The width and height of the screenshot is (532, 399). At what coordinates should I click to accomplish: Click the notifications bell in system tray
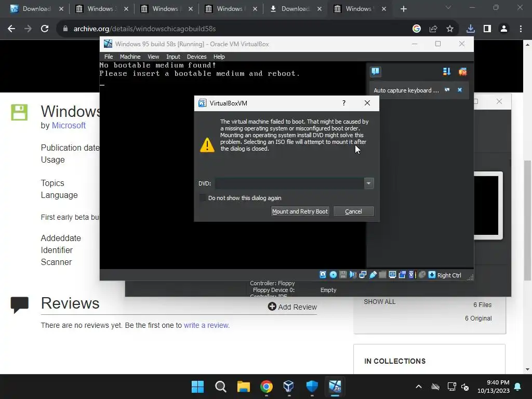coord(518,387)
